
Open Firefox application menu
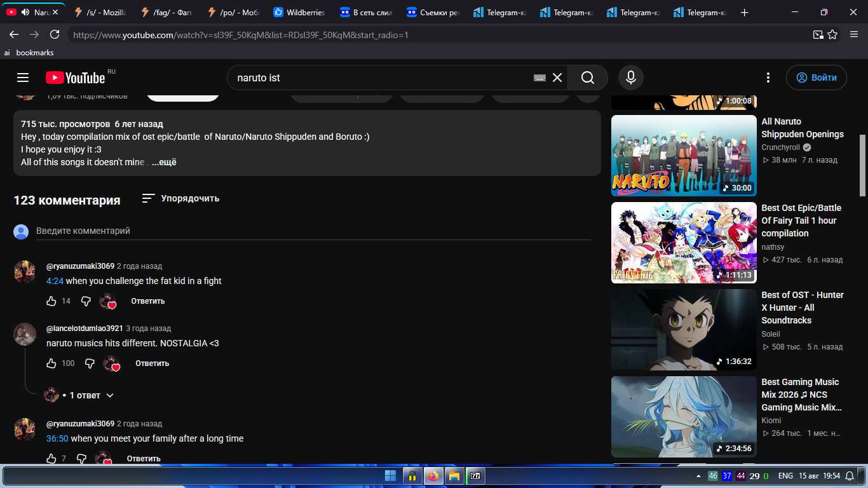(x=854, y=34)
